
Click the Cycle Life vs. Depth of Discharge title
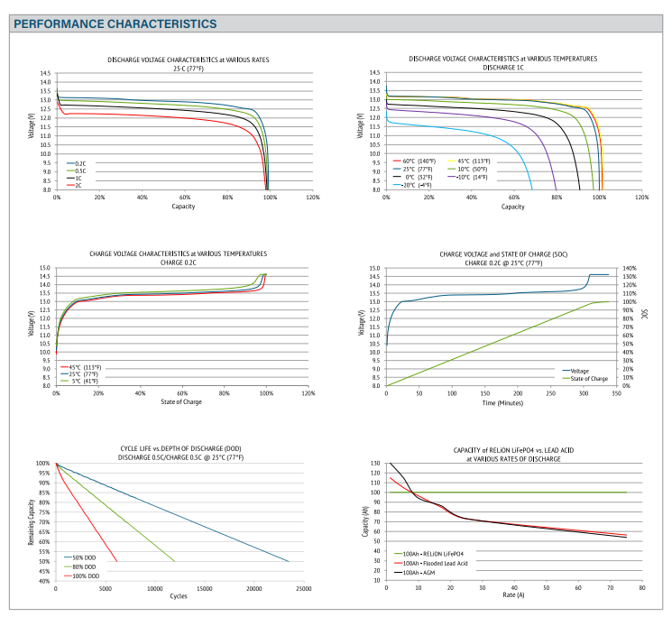[x=181, y=448]
